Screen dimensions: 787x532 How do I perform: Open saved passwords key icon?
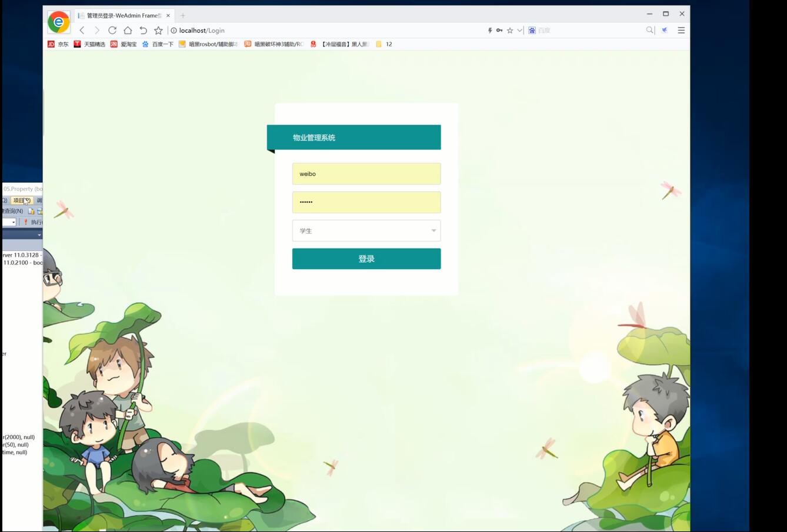499,31
